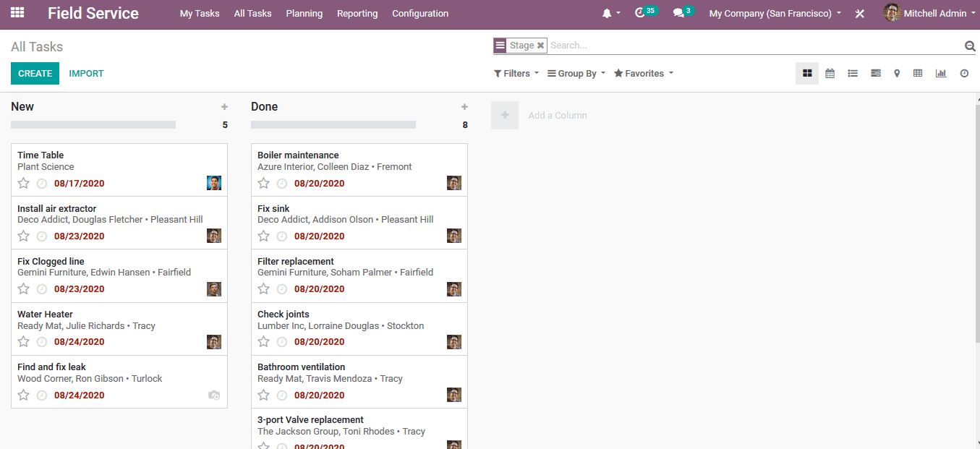
Task: Click the 08/23/2020 date on Fix Clogged line
Action: coord(80,289)
